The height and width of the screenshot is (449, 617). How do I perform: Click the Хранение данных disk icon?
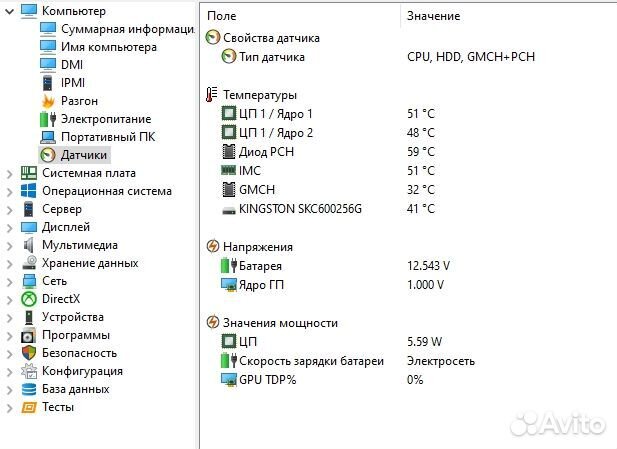(29, 263)
